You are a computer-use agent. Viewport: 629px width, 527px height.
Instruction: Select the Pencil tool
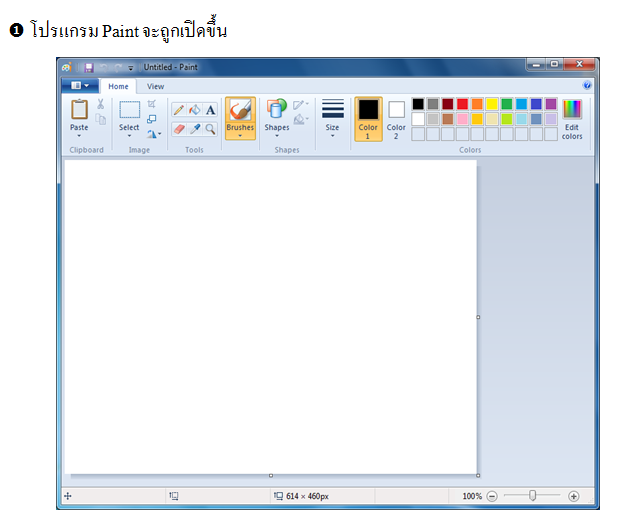tap(179, 109)
